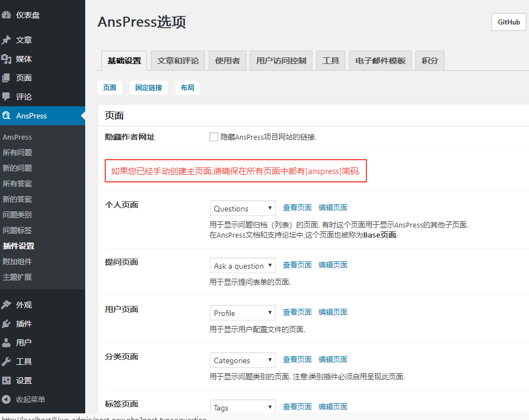The width and height of the screenshot is (529, 420).
Task: Click 查看页面 next to Questions dropdown
Action: (x=297, y=207)
